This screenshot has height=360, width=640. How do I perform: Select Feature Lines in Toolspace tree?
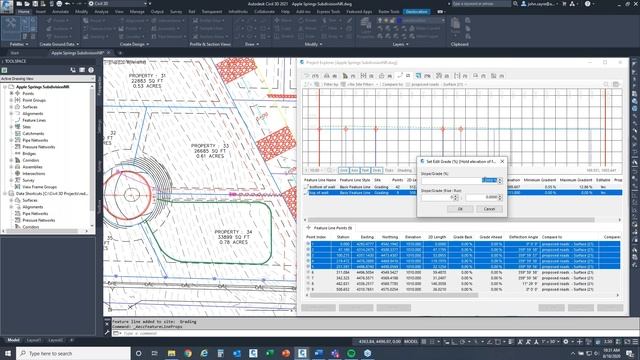[x=34, y=120]
